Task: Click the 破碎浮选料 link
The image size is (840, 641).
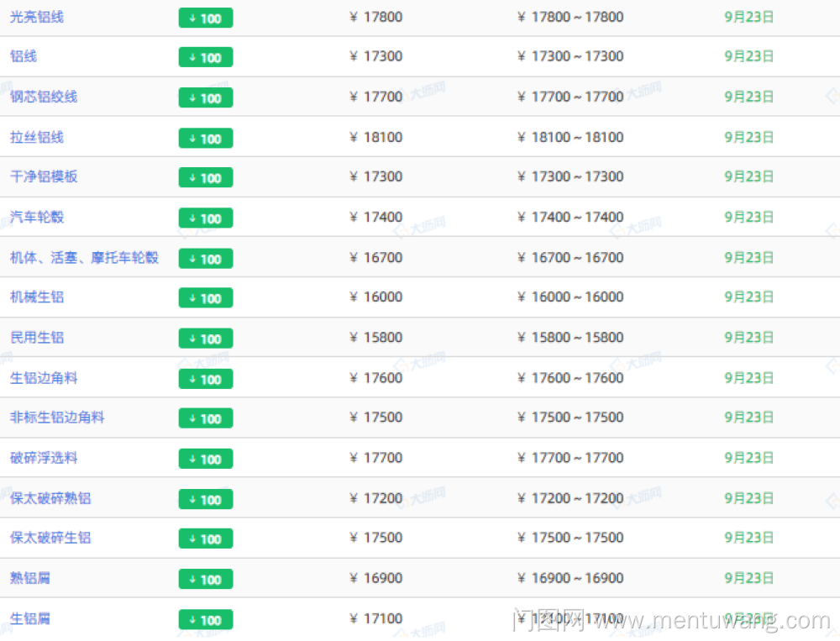Action: click(44, 457)
